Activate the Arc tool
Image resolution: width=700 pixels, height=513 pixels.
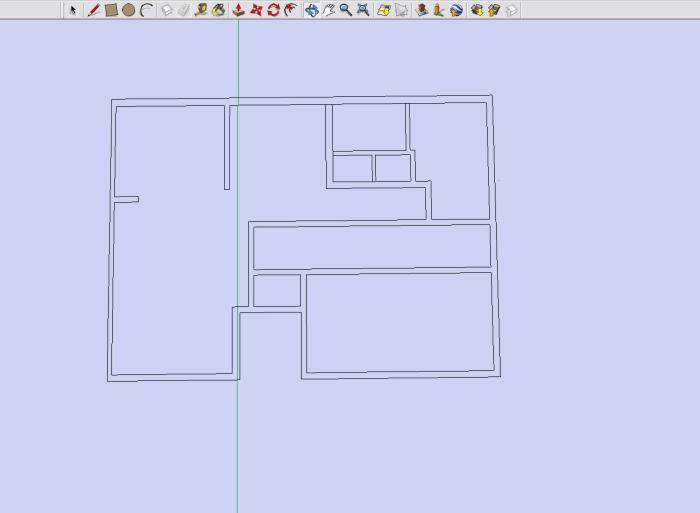[146, 10]
